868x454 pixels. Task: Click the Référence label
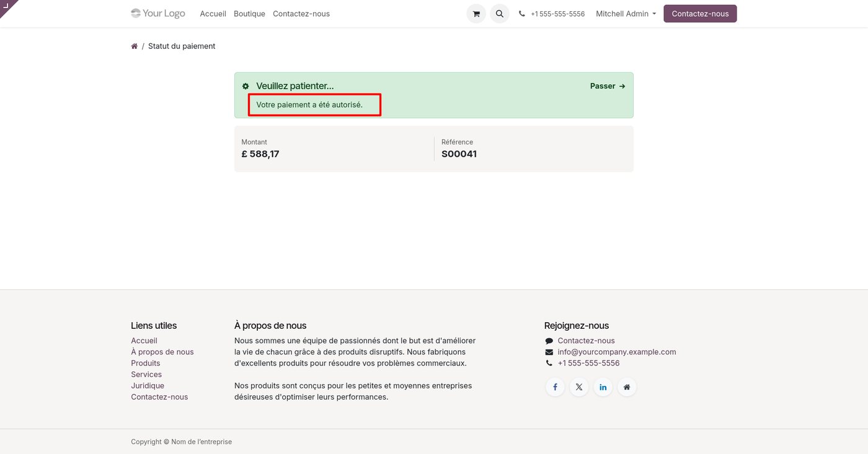click(x=457, y=142)
